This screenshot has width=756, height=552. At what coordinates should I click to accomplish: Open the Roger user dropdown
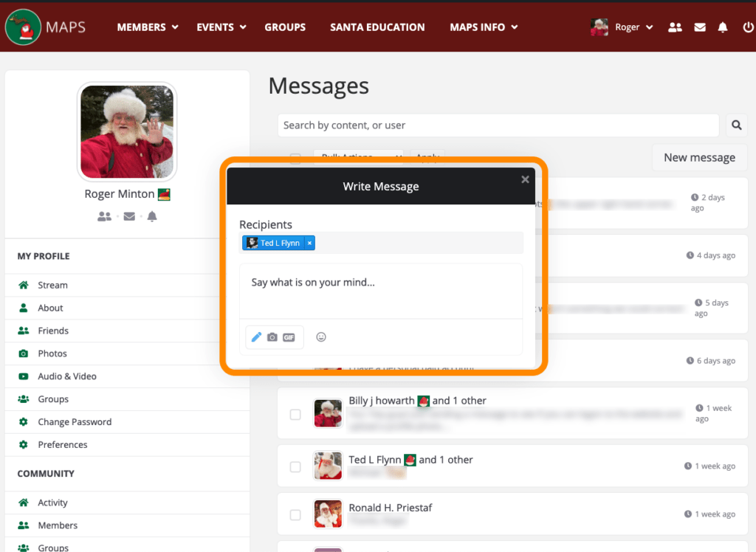633,27
